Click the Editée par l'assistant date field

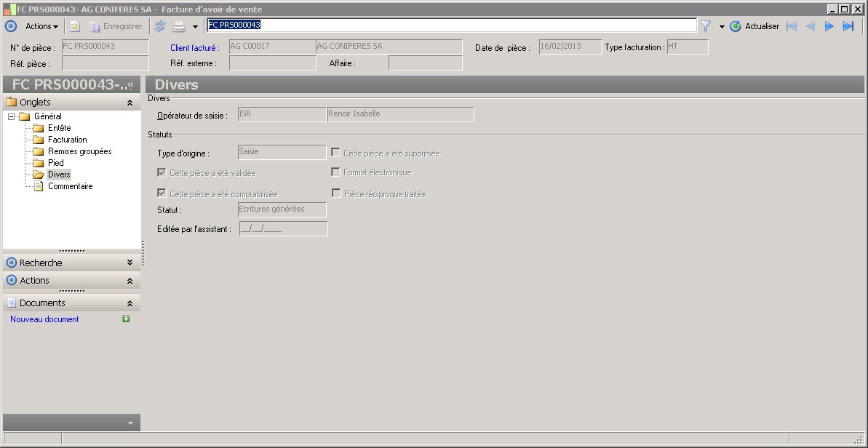point(284,228)
